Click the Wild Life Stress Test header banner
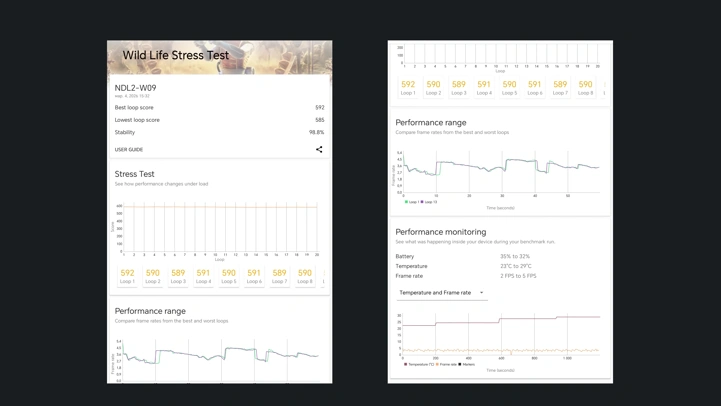The width and height of the screenshot is (721, 406). tap(220, 57)
